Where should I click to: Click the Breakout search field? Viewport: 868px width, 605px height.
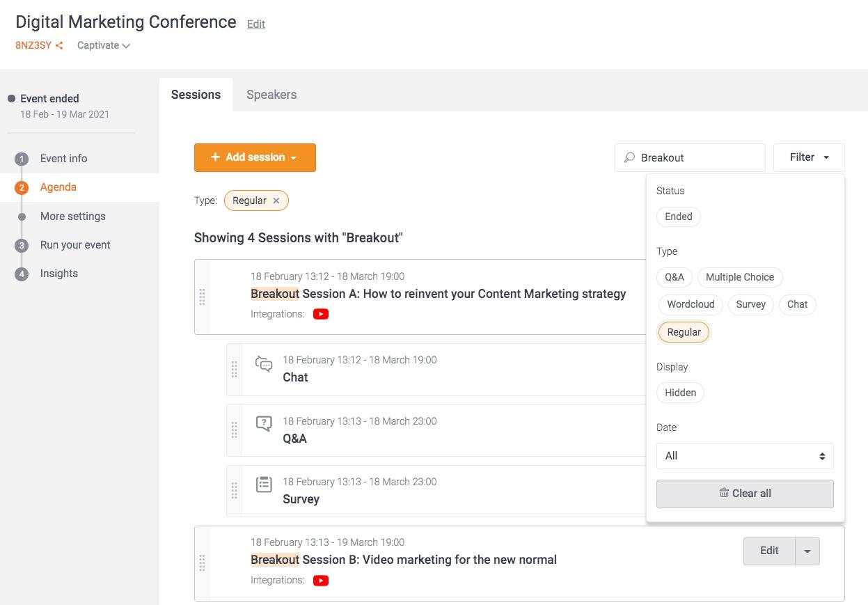click(697, 158)
